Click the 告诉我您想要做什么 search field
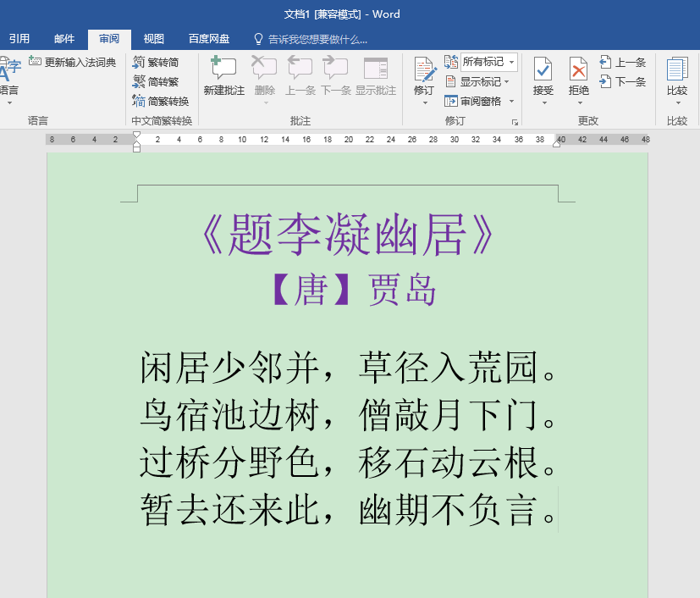700x598 pixels. 317,39
